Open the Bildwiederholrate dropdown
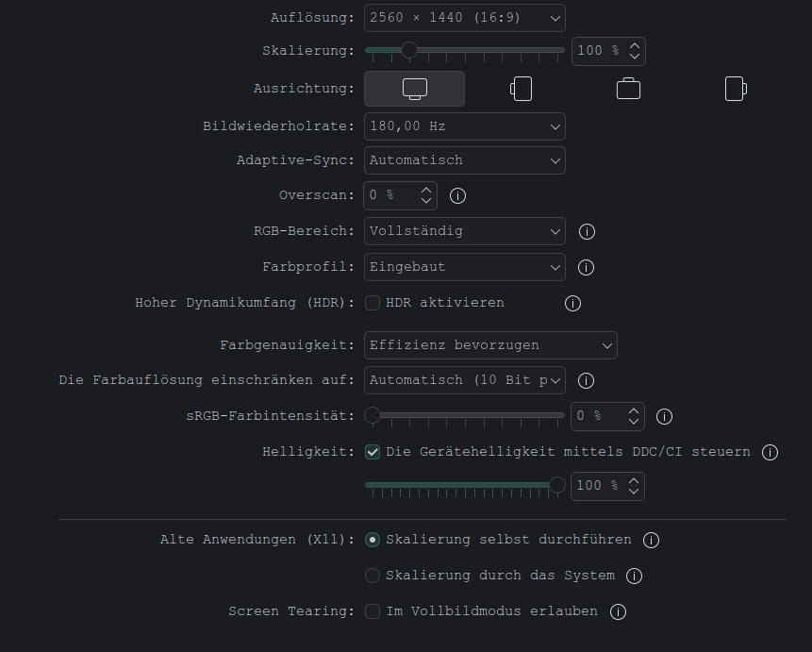812x652 pixels. [465, 126]
